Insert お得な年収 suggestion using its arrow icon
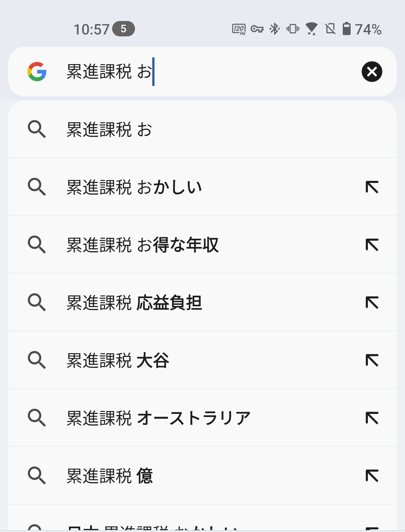Screen dimensions: 405x532 [x=372, y=244]
